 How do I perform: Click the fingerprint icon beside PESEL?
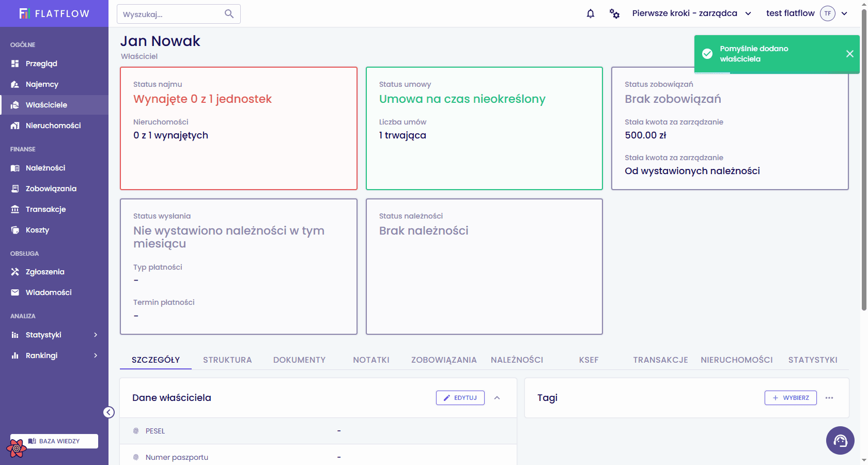pos(136,431)
